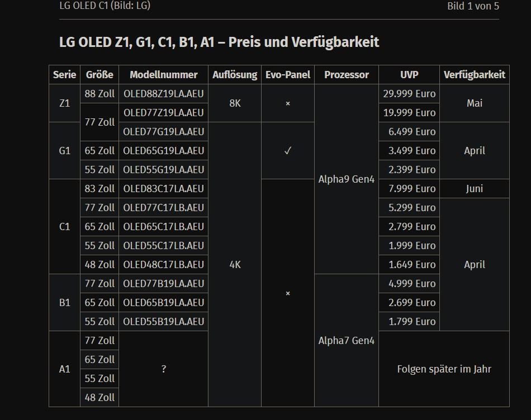Click the '?' model number cell for A1
Screen dimensions: 531x420
pos(164,369)
